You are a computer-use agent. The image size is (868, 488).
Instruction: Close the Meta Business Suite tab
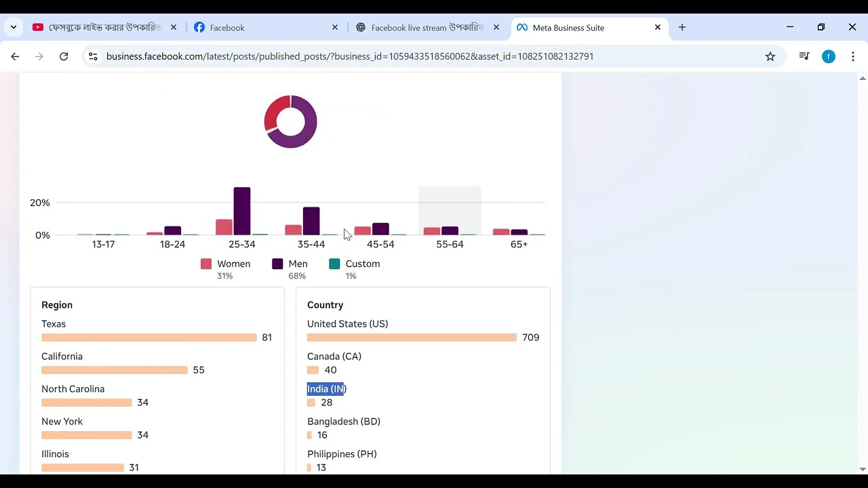point(657,27)
